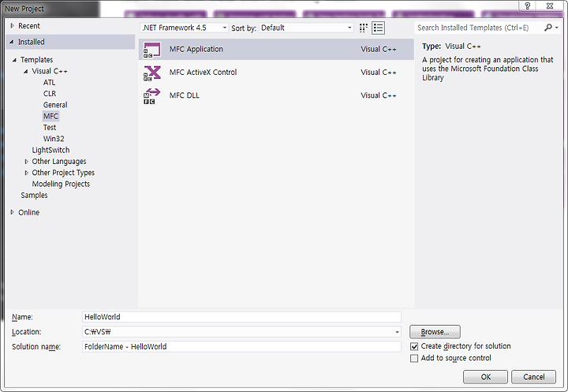Switch to small icons view
568x392 pixels.
364,28
